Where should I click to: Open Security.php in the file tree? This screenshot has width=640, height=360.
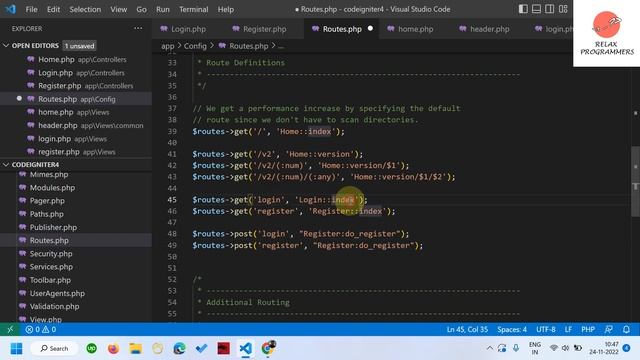[x=76, y=253]
